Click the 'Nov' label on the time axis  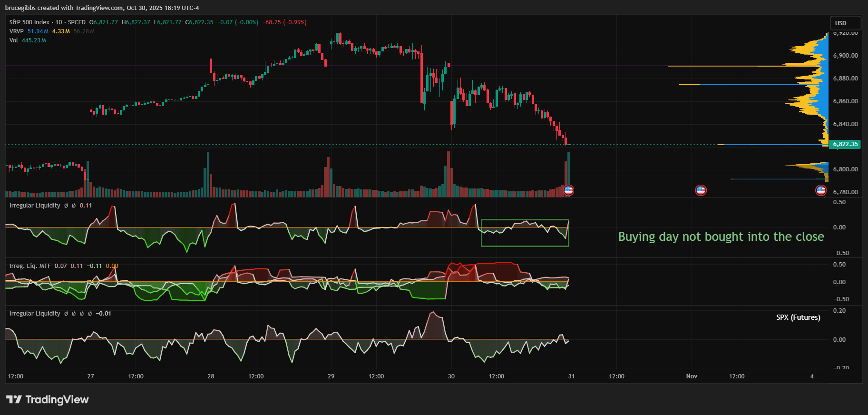coord(692,376)
